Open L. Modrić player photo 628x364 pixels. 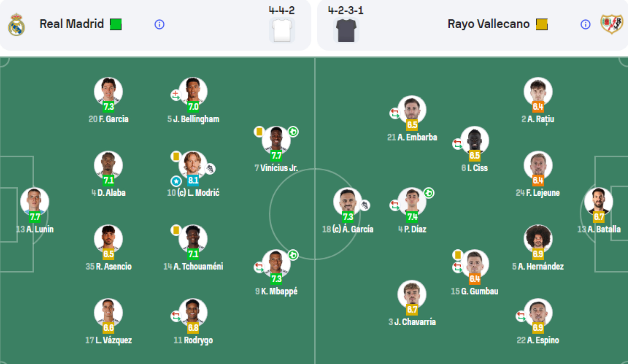pos(192,164)
